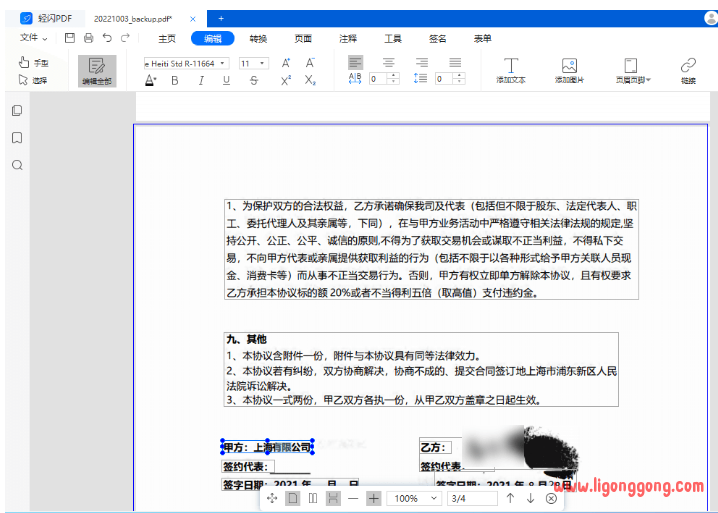Open the 页眉页脚 header and footer dropdown
This screenshot has width=718, height=513.
click(633, 71)
